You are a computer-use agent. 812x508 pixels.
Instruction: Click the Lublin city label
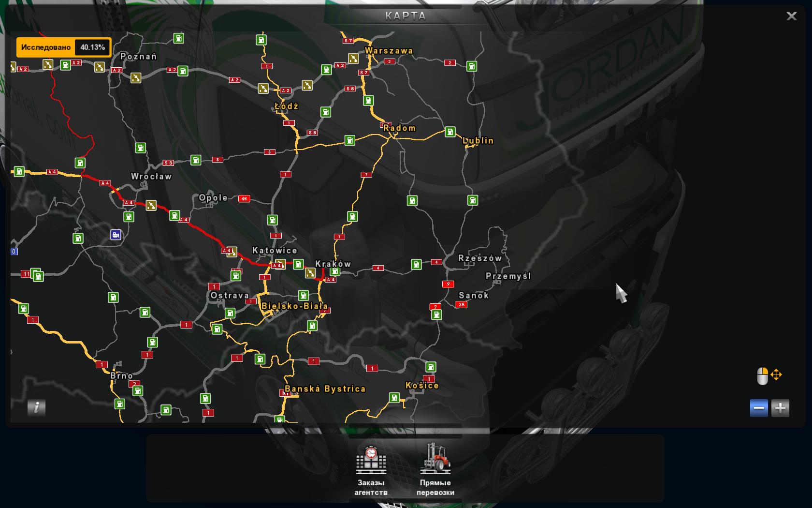478,141
